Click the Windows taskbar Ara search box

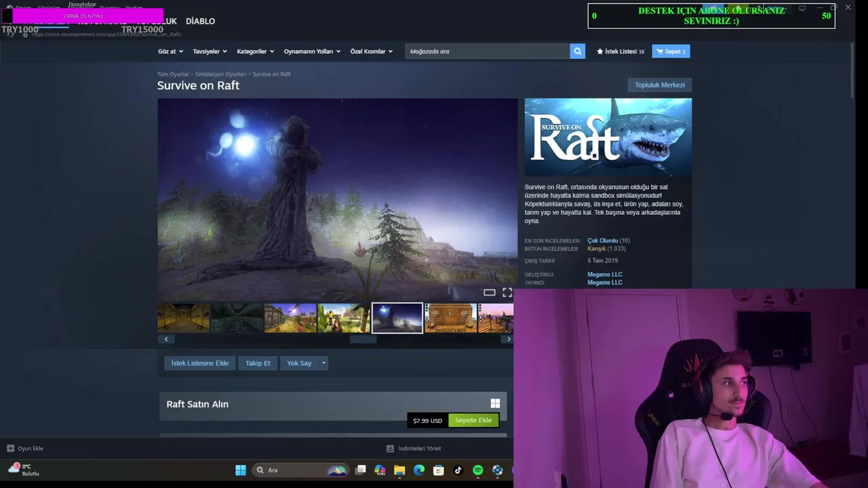point(299,470)
